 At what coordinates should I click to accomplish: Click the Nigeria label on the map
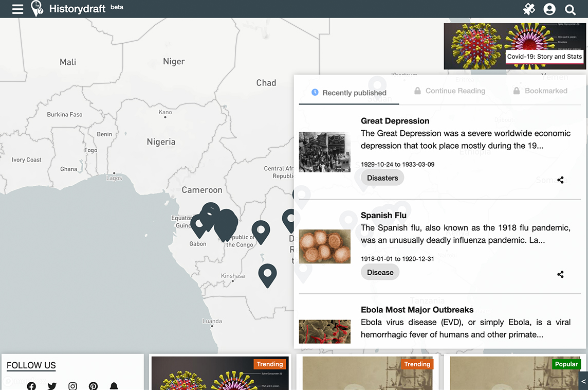point(161,142)
